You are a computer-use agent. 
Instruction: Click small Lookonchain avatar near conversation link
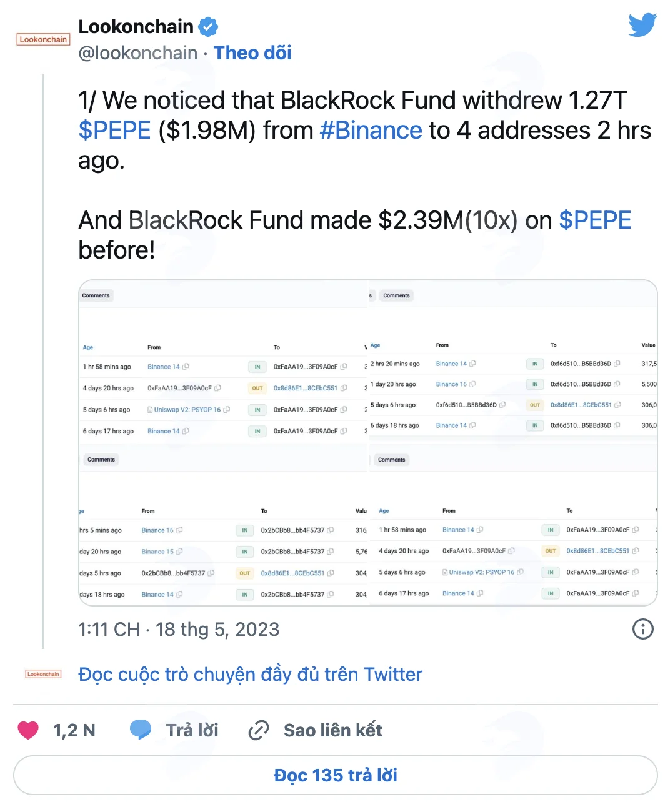(43, 674)
